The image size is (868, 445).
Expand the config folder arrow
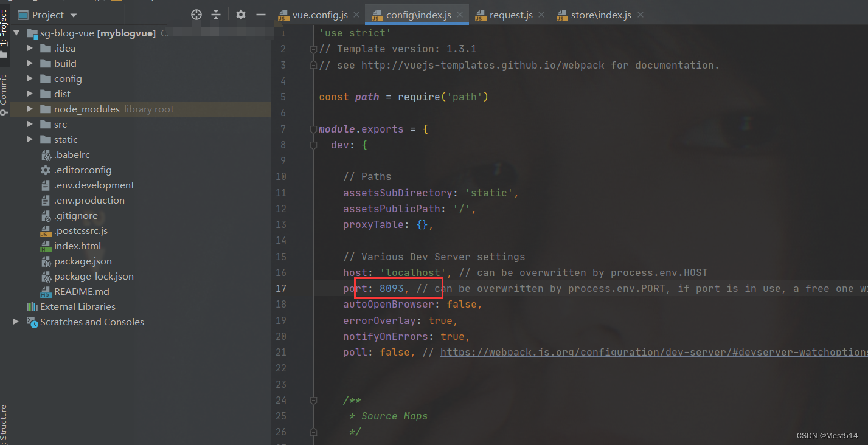30,79
